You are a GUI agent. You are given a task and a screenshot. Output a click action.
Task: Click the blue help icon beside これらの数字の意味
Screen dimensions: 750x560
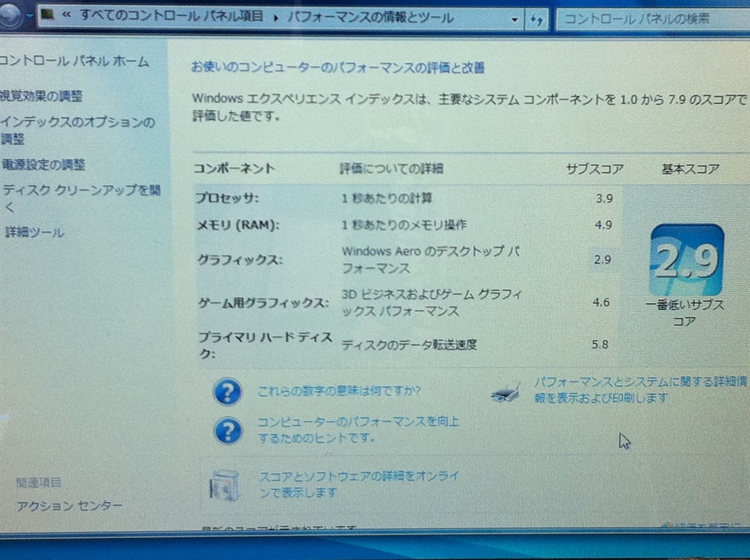click(x=228, y=392)
